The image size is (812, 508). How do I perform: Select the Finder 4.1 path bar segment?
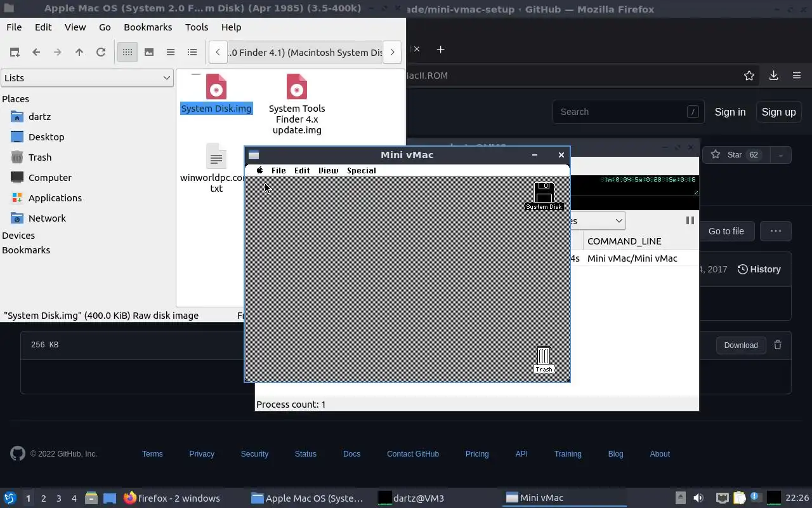click(x=305, y=52)
